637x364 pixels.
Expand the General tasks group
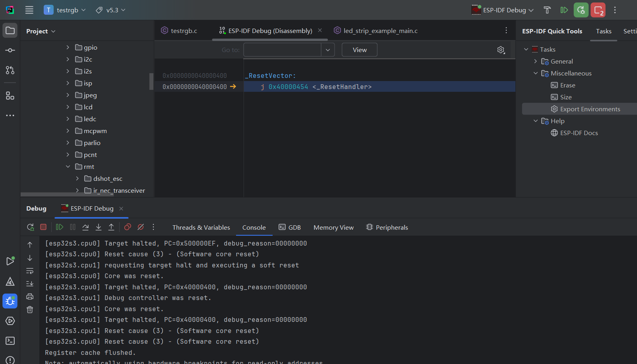[x=536, y=61]
